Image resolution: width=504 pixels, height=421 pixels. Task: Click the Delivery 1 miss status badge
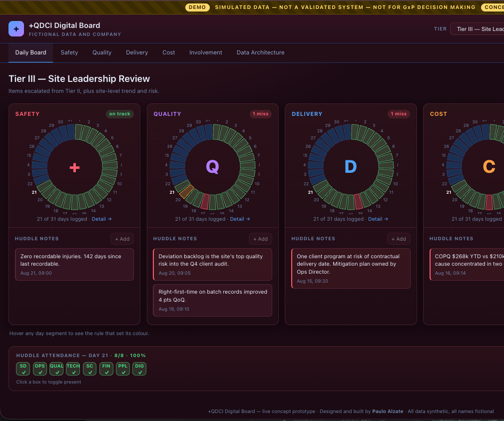click(x=399, y=114)
